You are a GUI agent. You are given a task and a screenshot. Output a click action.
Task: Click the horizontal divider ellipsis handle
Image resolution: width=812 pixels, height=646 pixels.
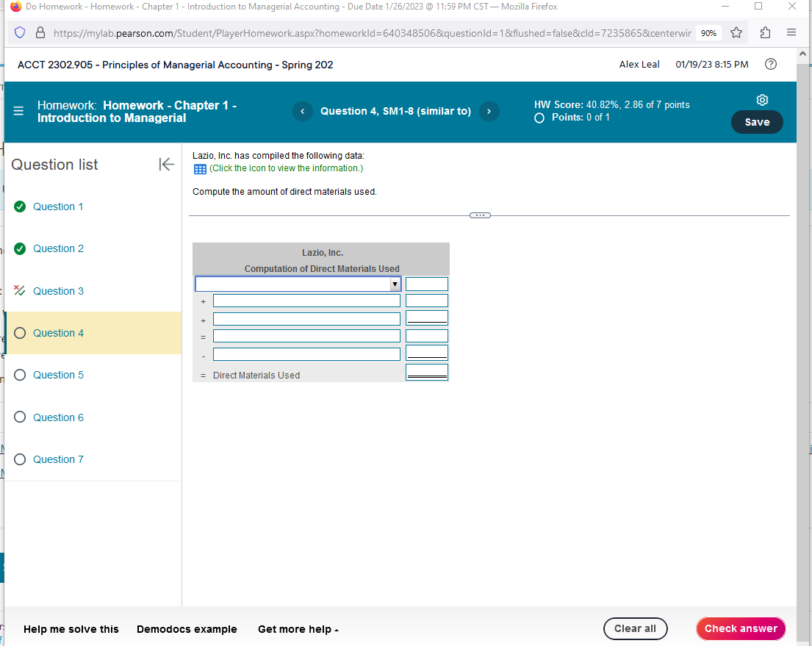pyautogui.click(x=480, y=215)
